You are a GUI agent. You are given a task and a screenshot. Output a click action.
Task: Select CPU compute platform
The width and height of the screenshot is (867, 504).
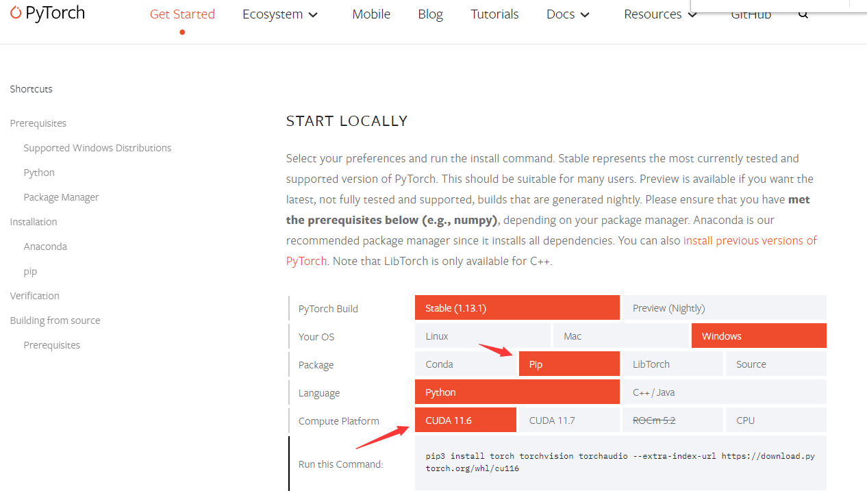[776, 420]
